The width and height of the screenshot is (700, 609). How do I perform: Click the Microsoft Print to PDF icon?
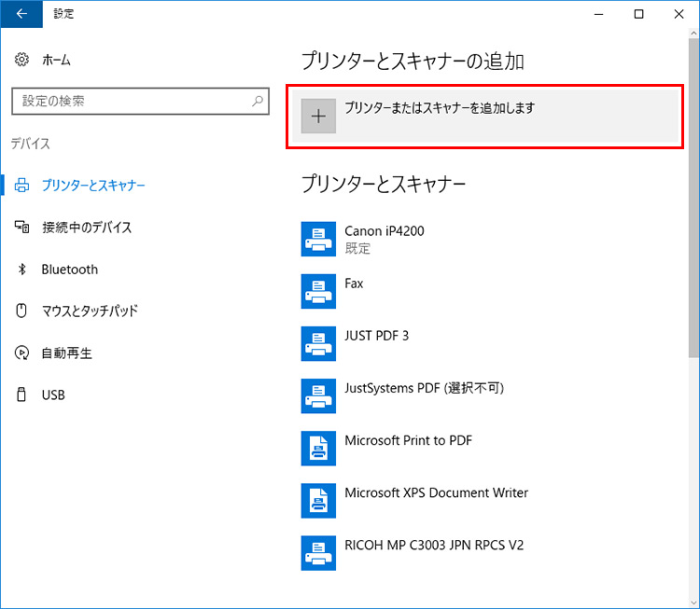point(318,448)
